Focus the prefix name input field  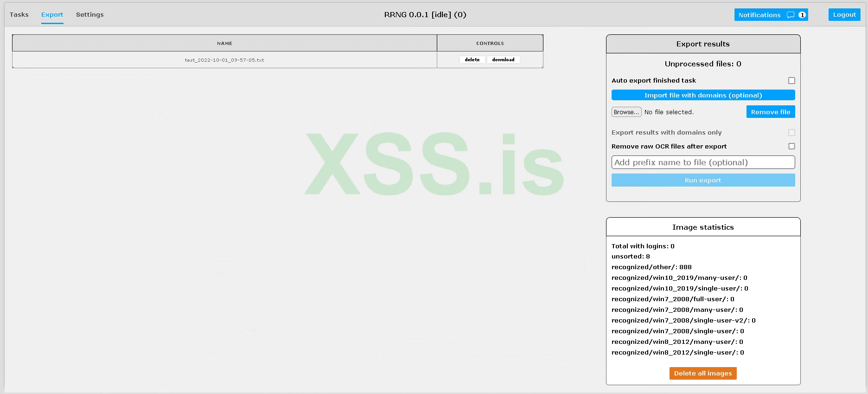[x=703, y=162]
